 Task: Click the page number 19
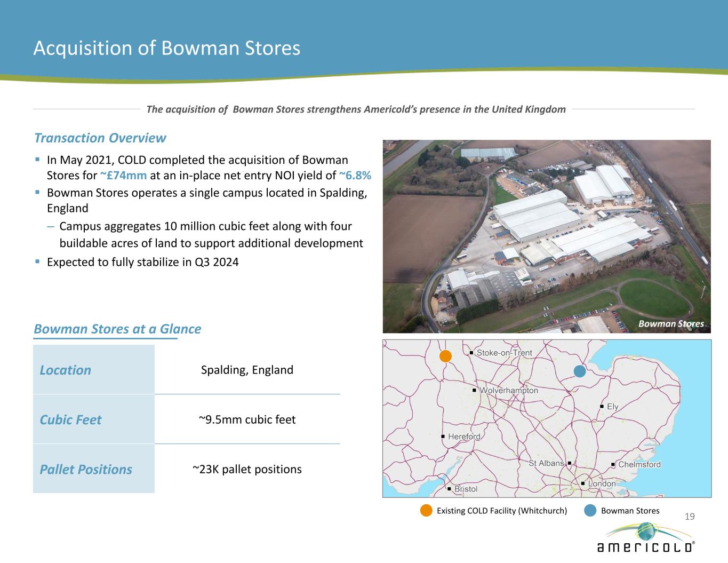[690, 516]
